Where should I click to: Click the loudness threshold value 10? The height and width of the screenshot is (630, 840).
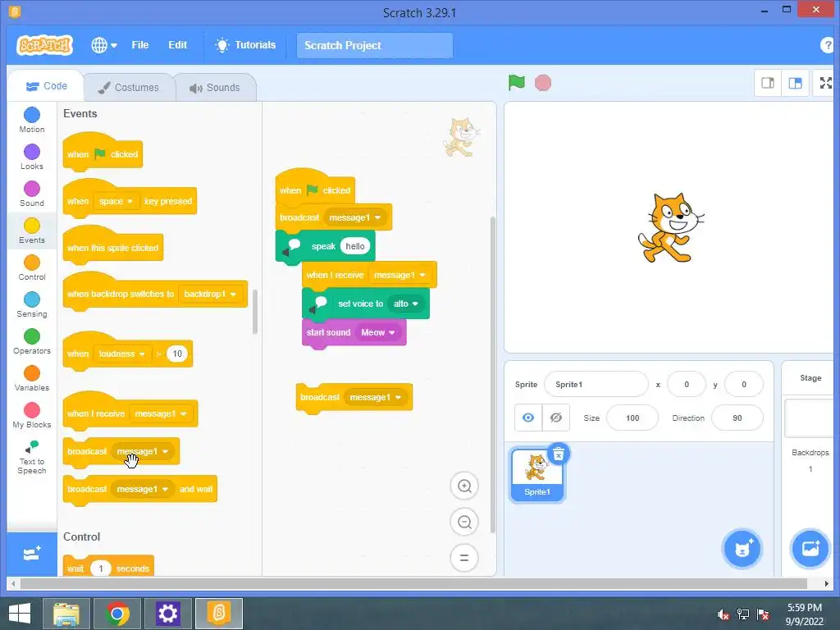(177, 354)
